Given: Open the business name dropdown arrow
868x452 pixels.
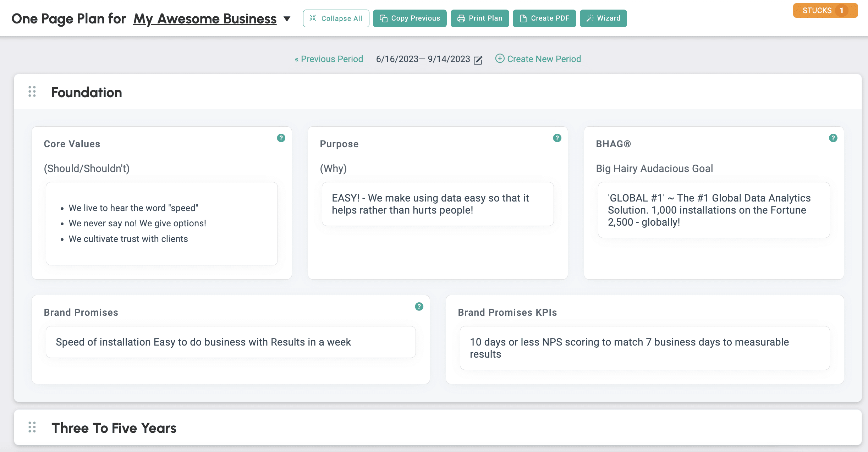Looking at the screenshot, I should click(x=287, y=19).
